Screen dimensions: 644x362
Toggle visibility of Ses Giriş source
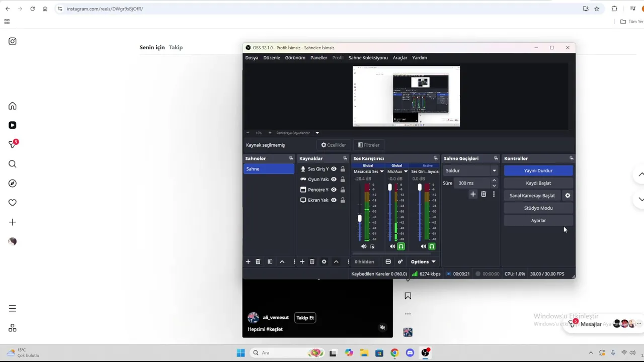point(334,169)
